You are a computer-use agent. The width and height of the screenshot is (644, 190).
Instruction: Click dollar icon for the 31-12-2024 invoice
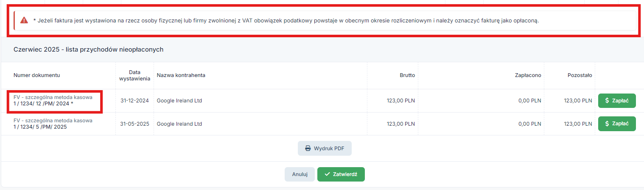[607, 101]
